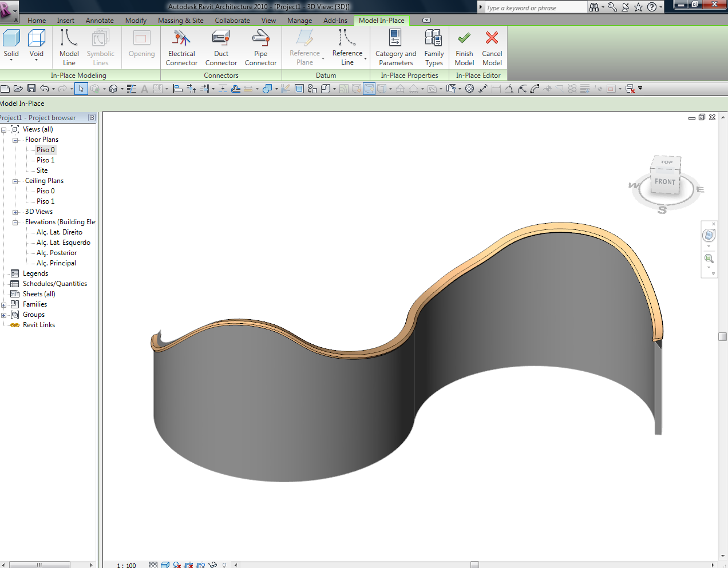Collapse the Floor Plans tree node
Image resolution: width=728 pixels, height=568 pixels.
pos(15,140)
